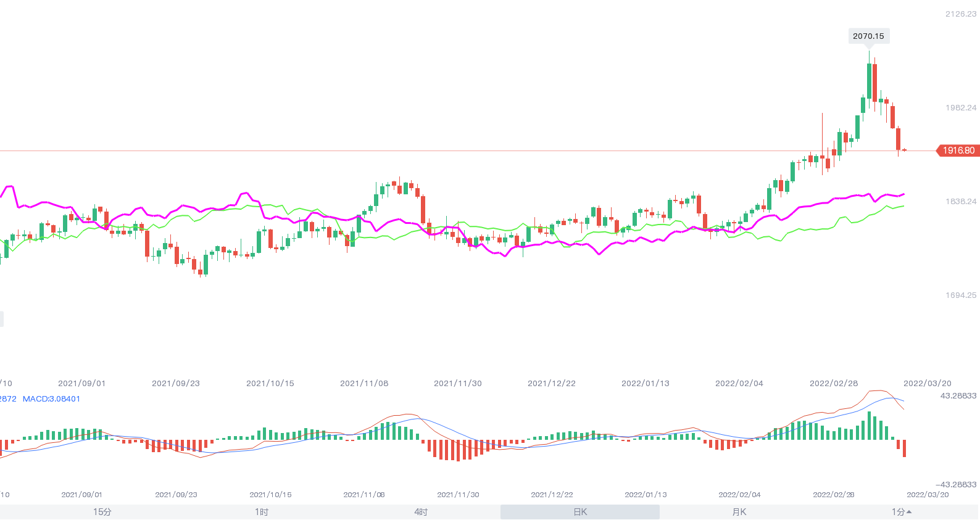
Task: Open the 4时 timeframe tab
Action: tap(421, 512)
